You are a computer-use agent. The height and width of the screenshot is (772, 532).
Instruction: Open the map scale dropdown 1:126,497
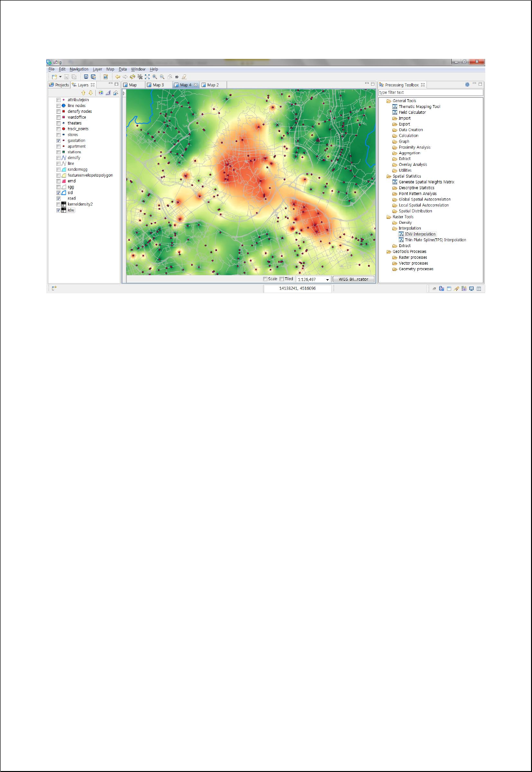click(x=327, y=280)
